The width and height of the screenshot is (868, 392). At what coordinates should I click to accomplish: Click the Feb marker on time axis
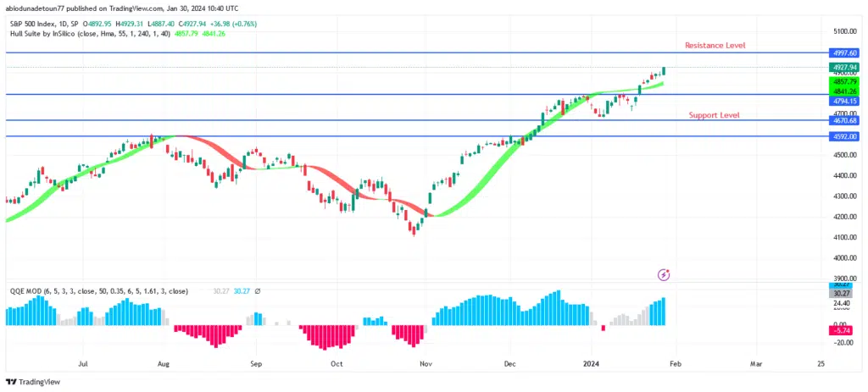675,363
